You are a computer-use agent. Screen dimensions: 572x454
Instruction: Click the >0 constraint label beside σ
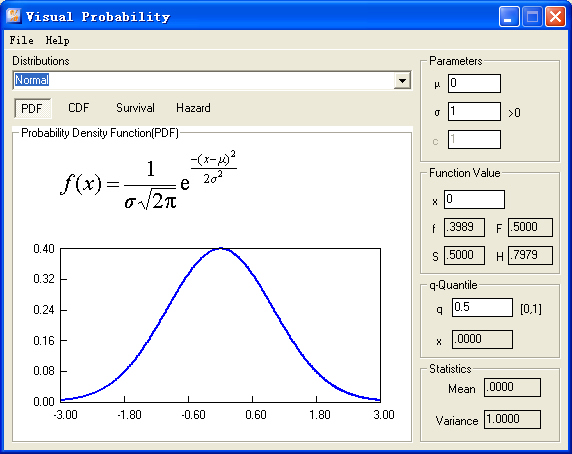click(x=514, y=113)
